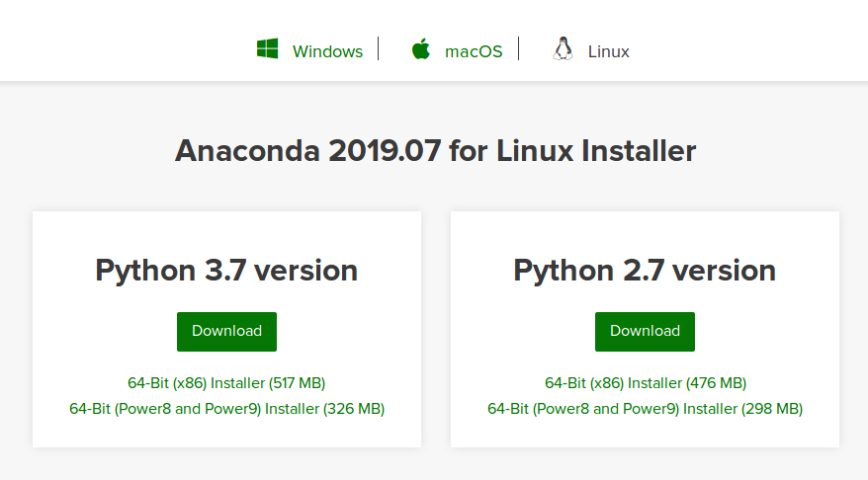Click the divider between macOS and Linux

[519, 49]
